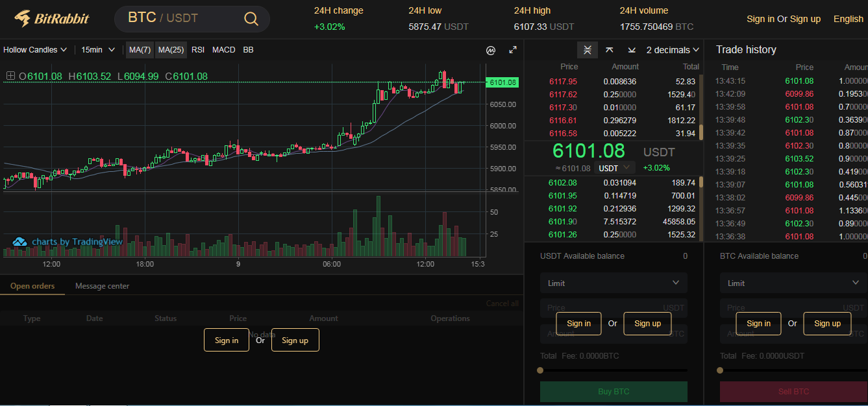The width and height of the screenshot is (868, 406).
Task: Click the large 6101.08 last price
Action: tap(589, 151)
